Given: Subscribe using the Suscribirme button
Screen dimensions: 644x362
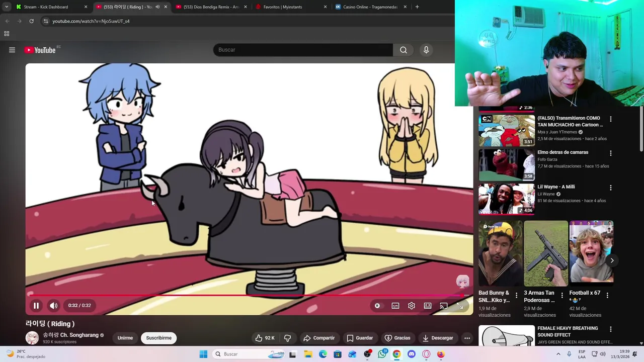Looking at the screenshot, I should click(158, 338).
